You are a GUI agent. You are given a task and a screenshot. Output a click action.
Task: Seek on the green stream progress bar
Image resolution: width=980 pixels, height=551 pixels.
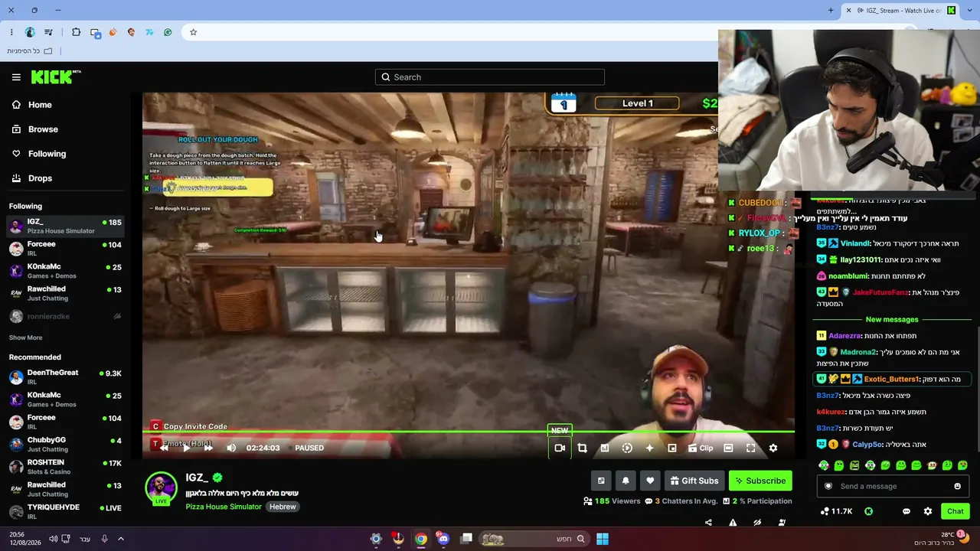(x=469, y=433)
